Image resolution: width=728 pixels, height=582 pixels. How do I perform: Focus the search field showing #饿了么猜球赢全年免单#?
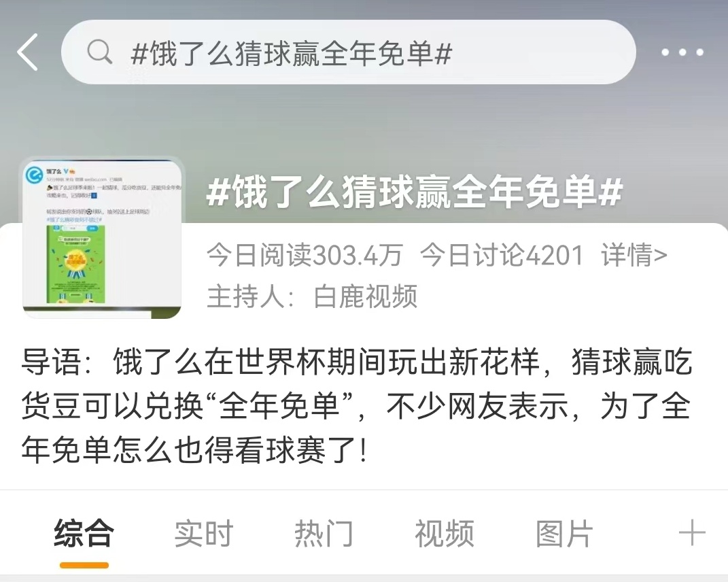pyautogui.click(x=348, y=52)
